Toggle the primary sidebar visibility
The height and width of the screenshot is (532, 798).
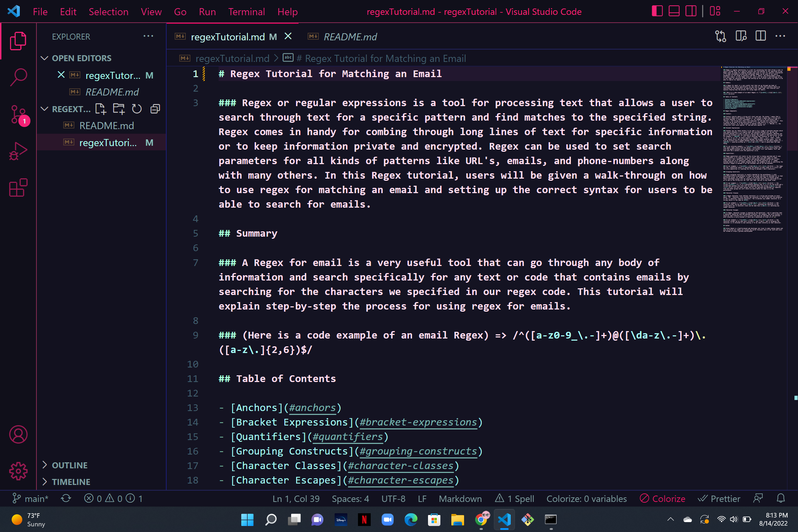point(657,11)
